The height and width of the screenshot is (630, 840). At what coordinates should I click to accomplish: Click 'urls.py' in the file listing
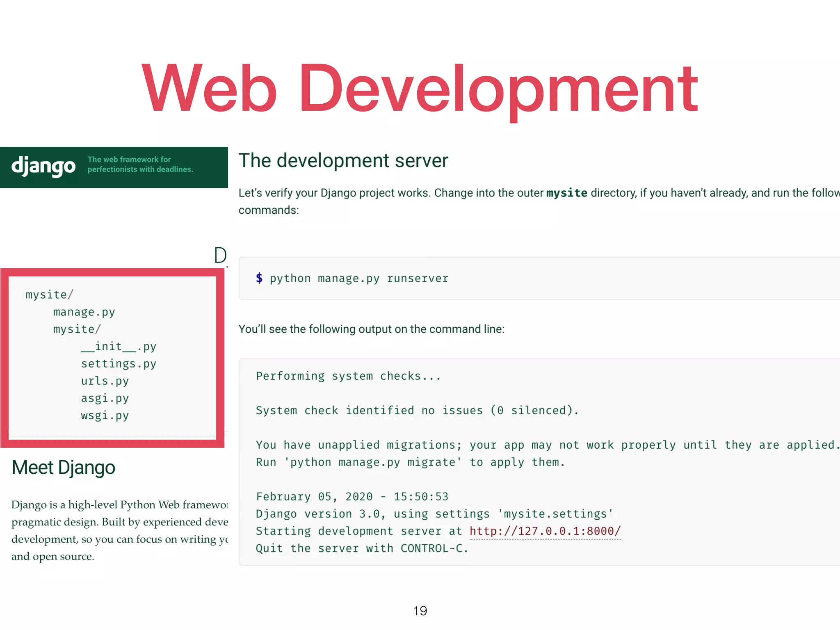[x=105, y=381]
